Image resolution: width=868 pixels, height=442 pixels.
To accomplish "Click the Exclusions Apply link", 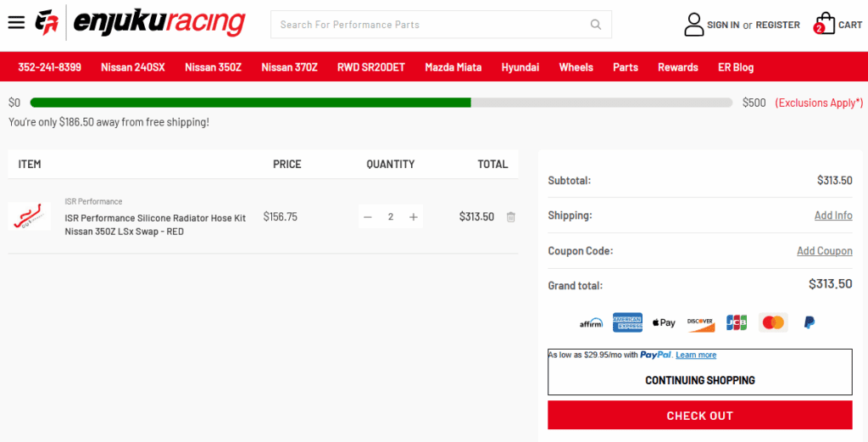I will [x=819, y=103].
